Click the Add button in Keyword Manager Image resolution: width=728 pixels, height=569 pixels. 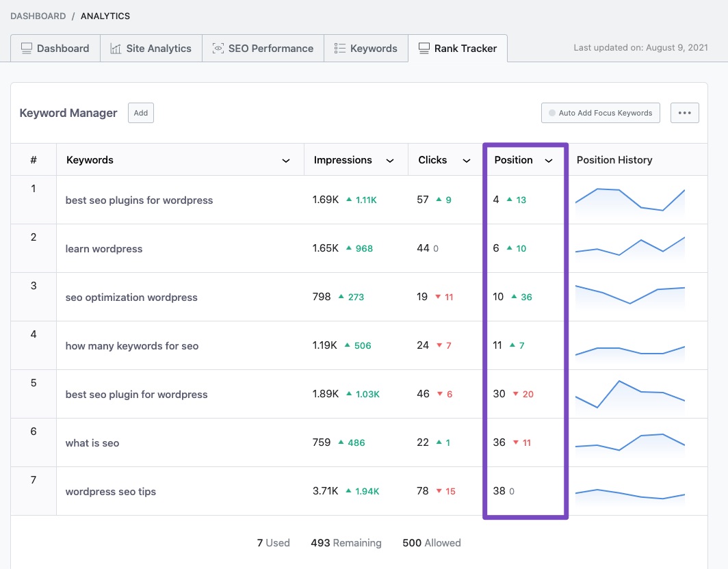(x=140, y=112)
